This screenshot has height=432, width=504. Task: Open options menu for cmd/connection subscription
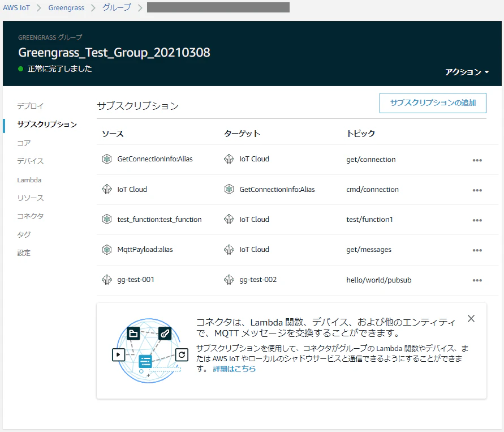click(477, 190)
